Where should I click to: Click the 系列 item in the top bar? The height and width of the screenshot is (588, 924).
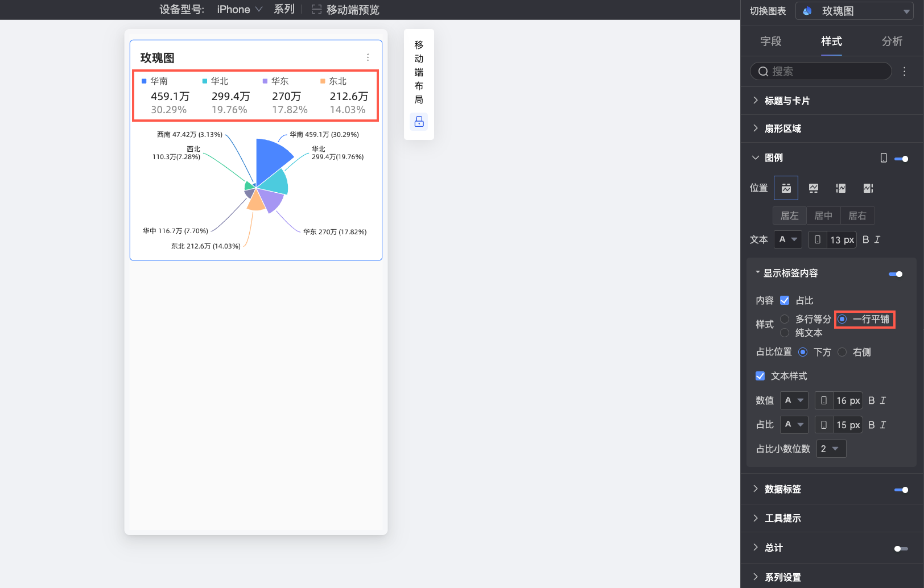click(284, 9)
